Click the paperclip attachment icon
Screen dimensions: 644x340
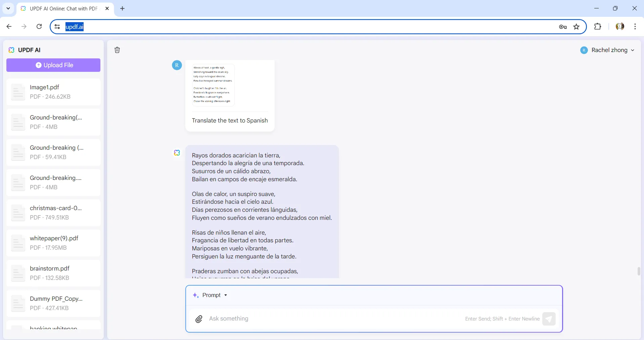(x=199, y=319)
